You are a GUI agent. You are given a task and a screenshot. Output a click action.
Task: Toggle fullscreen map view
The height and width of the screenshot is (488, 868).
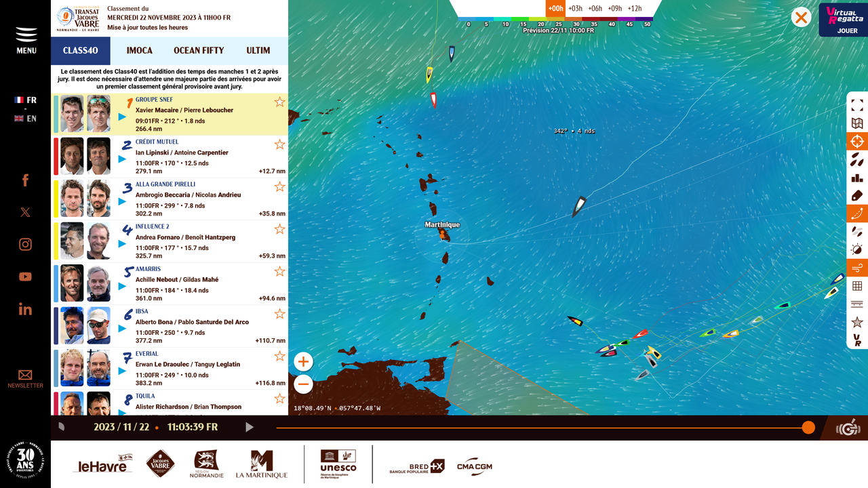pos(857,105)
